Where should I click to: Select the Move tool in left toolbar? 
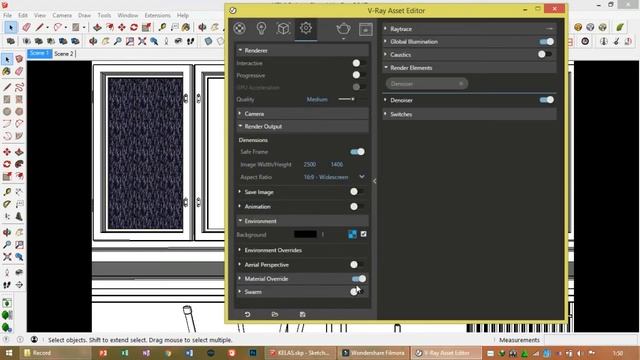[x=7, y=152]
